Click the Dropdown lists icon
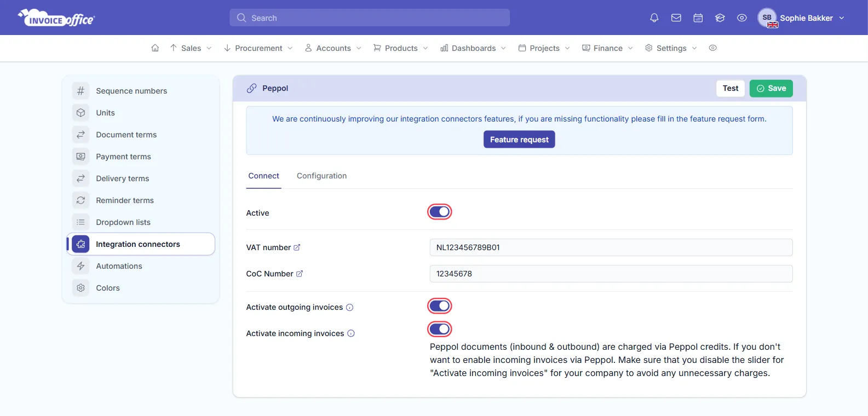The image size is (868, 416). pos(81,222)
